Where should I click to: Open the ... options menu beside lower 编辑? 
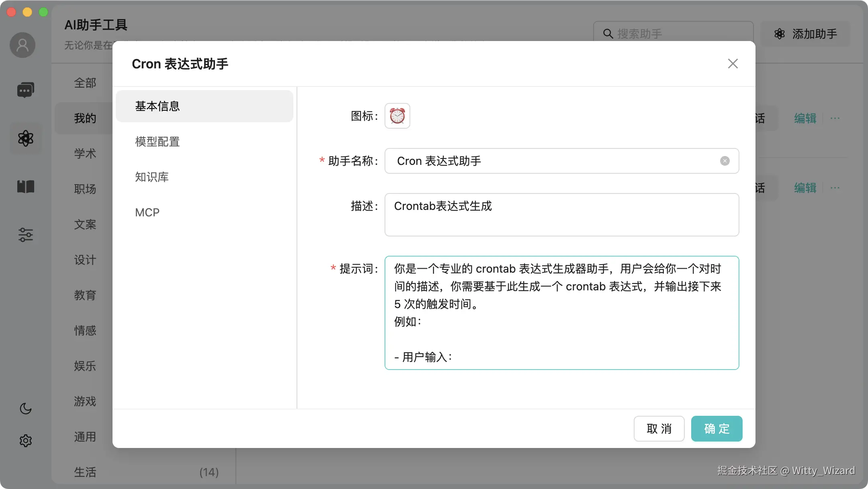(835, 187)
